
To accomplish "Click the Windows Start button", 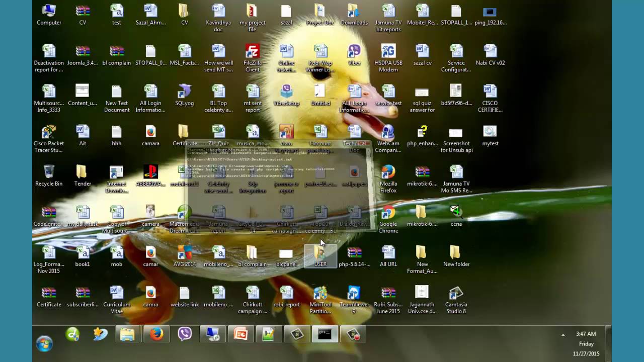I will click(44, 344).
